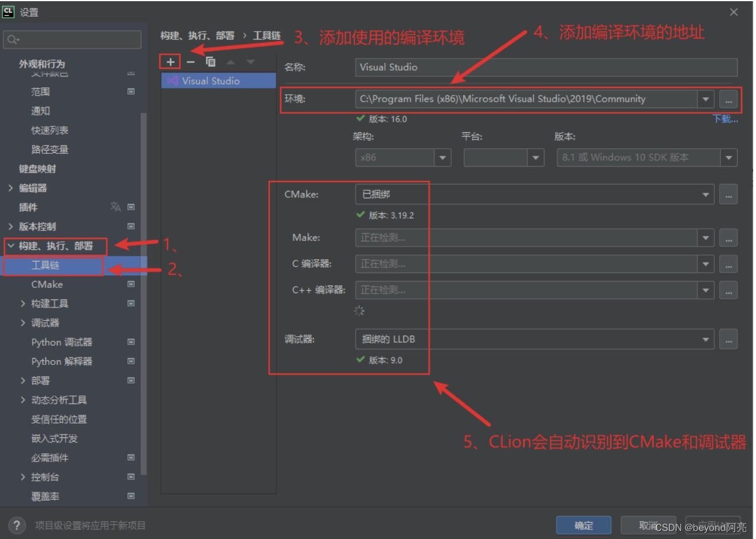Select 外观和行为 settings category
Viewport: 756px width, 539px height.
pyautogui.click(x=42, y=64)
